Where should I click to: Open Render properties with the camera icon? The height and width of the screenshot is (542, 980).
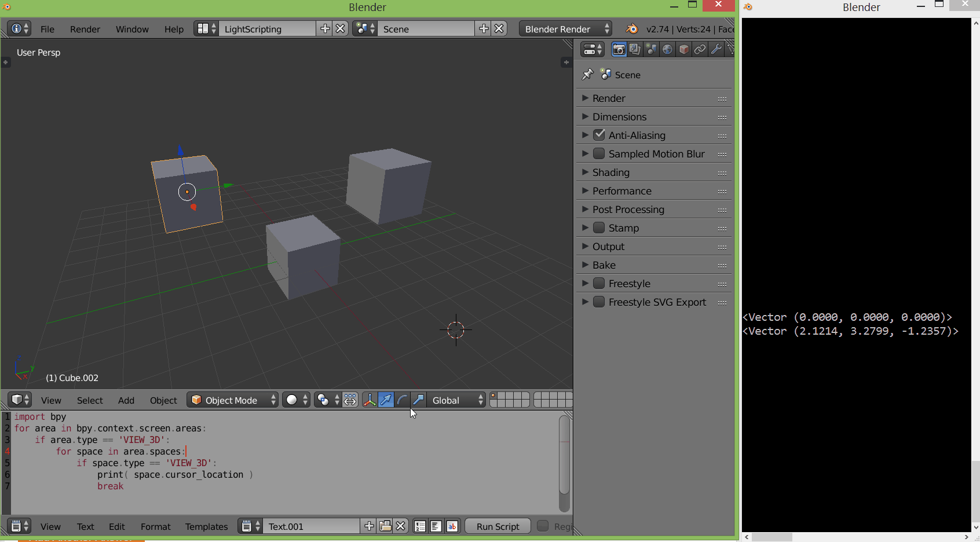(x=619, y=49)
